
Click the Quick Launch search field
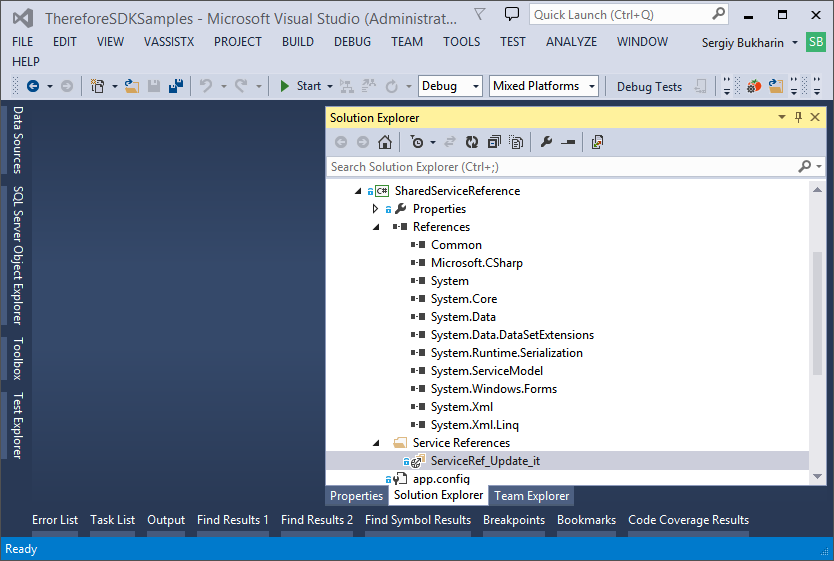[629, 14]
